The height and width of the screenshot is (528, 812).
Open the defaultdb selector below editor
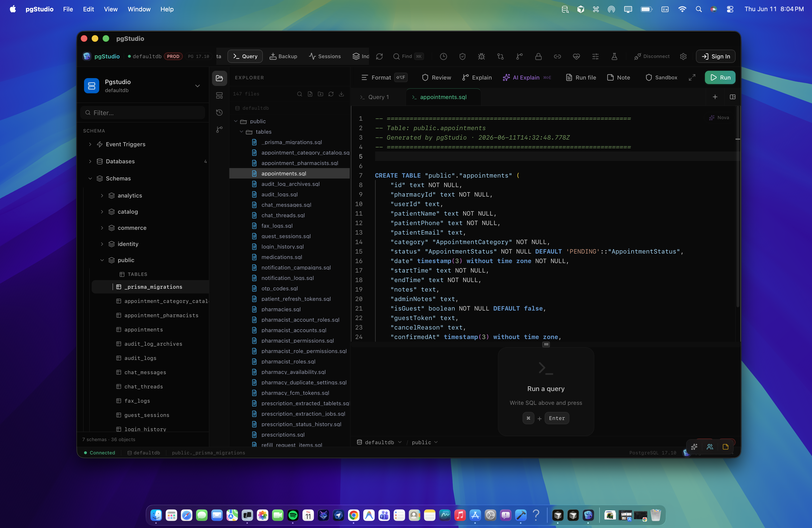[379, 442]
